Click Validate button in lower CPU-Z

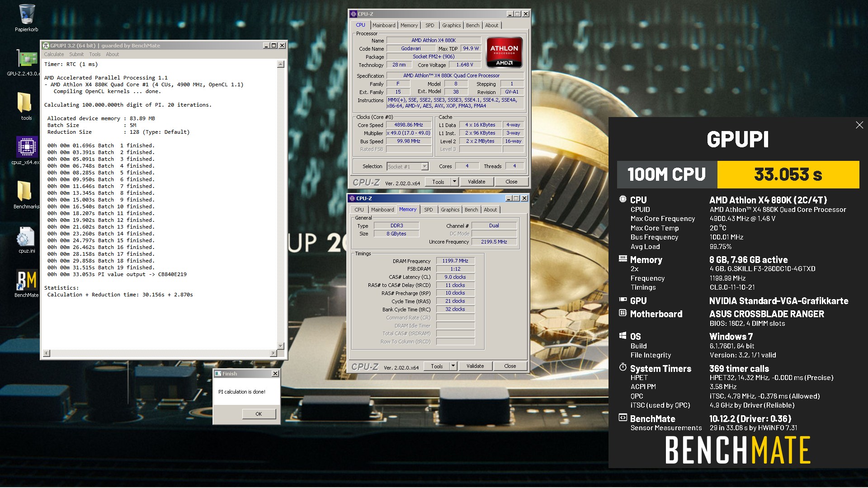pyautogui.click(x=475, y=366)
